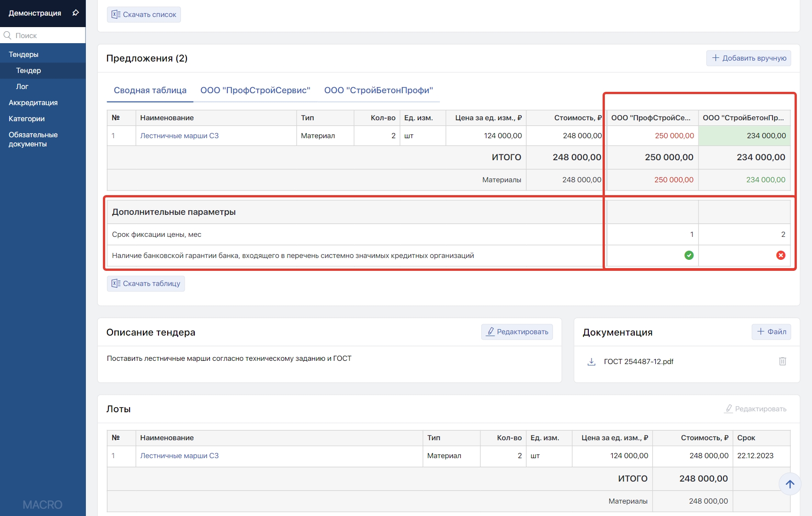Edit the tender description with Редактировать

[x=517, y=332]
